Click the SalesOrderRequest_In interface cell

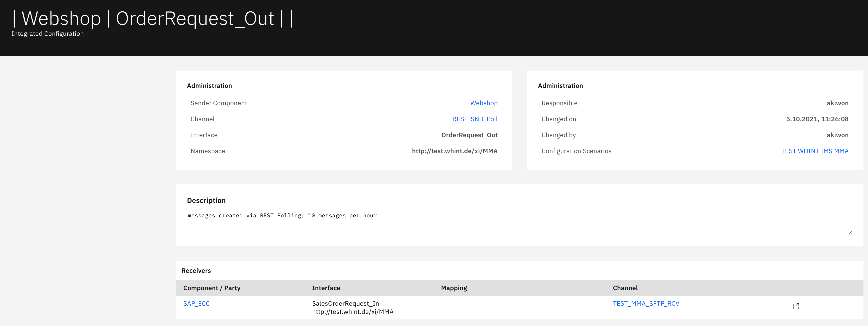click(x=353, y=308)
